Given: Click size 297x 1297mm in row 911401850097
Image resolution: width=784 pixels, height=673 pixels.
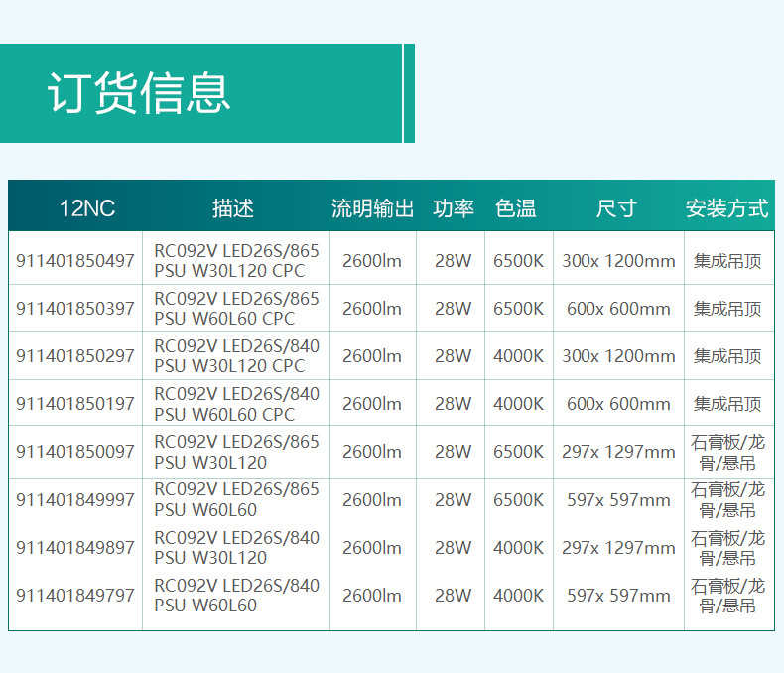Looking at the screenshot, I should click(618, 451).
